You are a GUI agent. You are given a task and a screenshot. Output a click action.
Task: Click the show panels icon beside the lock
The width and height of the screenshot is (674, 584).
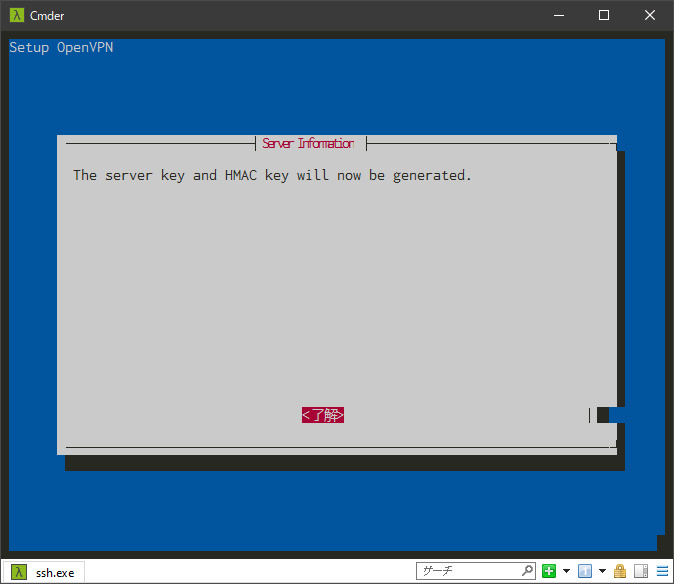pos(641,571)
